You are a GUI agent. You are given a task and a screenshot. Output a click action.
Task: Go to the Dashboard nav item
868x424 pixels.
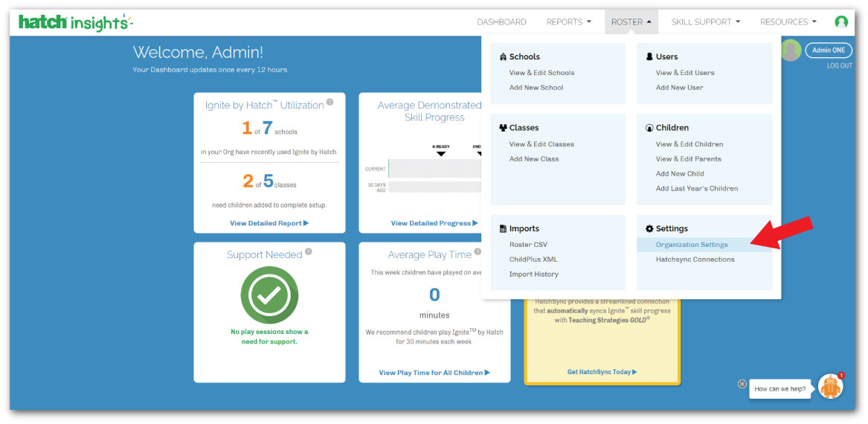tap(501, 22)
